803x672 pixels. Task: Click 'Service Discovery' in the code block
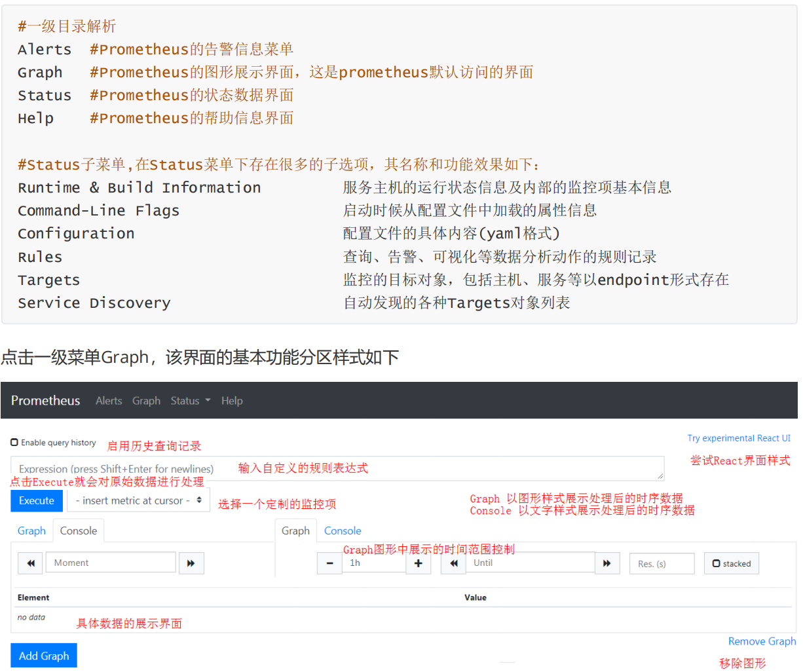(x=94, y=303)
